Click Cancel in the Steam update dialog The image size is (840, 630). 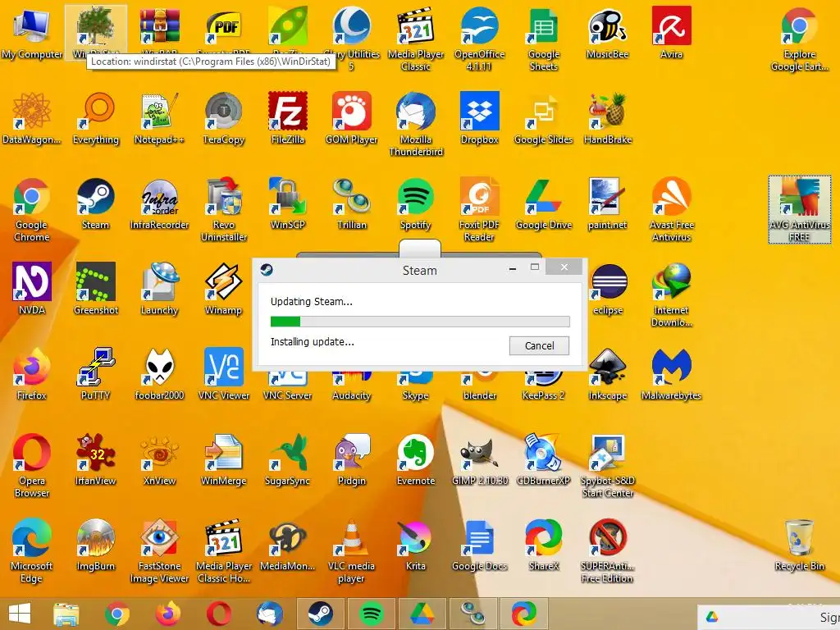(539, 345)
